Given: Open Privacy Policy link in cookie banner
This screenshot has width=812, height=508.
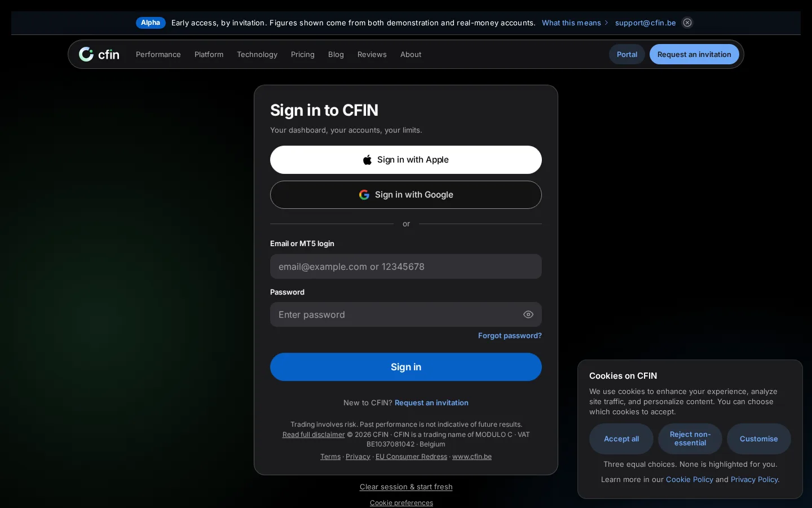Looking at the screenshot, I should tap(754, 479).
